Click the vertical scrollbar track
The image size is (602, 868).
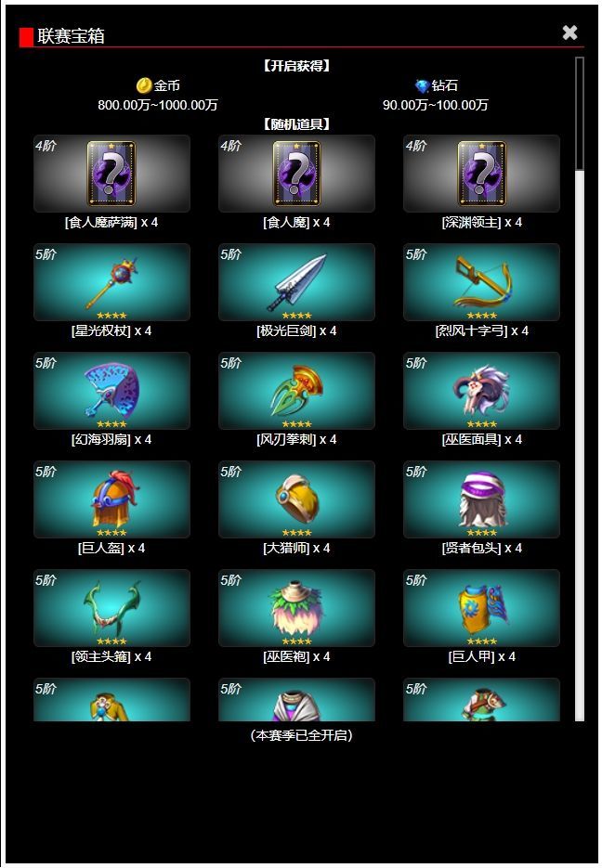[x=580, y=389]
